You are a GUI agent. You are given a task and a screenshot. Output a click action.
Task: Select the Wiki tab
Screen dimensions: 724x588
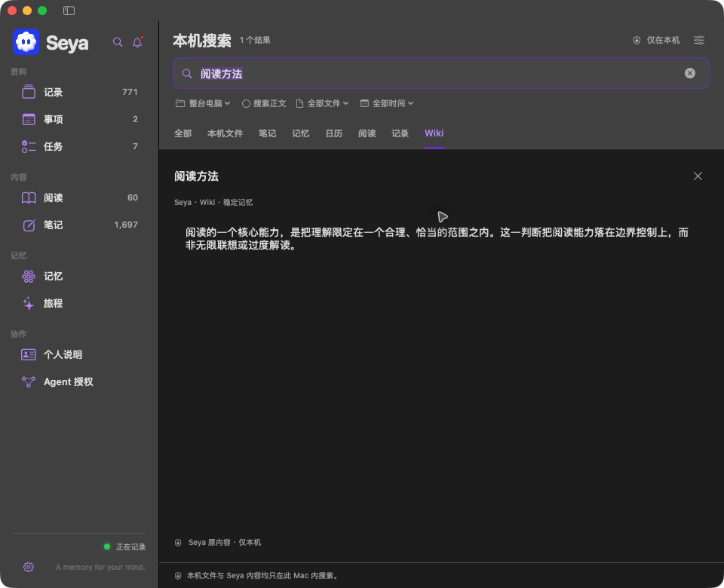click(434, 133)
